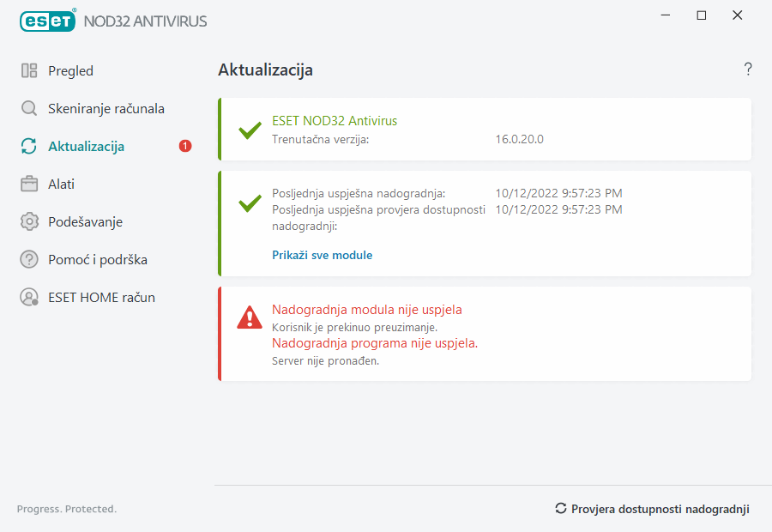Open Pomoć i podrška question mark icon
The width and height of the screenshot is (772, 532).
(x=29, y=259)
